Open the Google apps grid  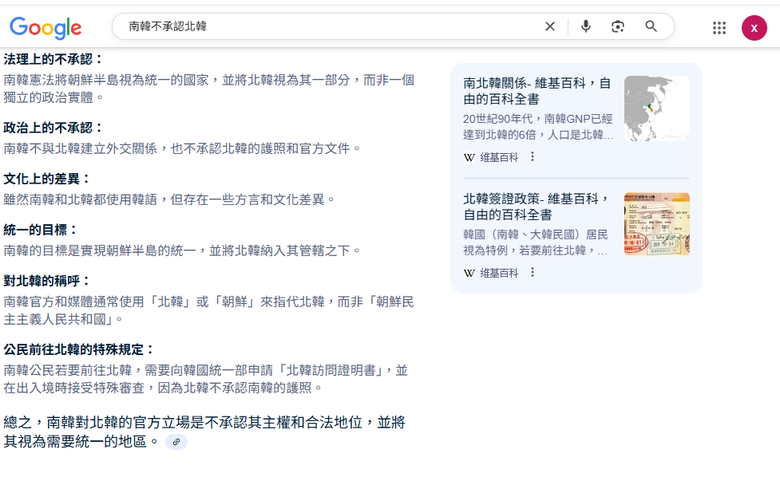pos(719,28)
